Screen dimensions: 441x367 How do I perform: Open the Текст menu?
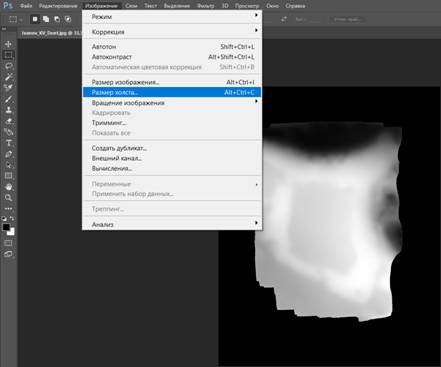click(150, 6)
